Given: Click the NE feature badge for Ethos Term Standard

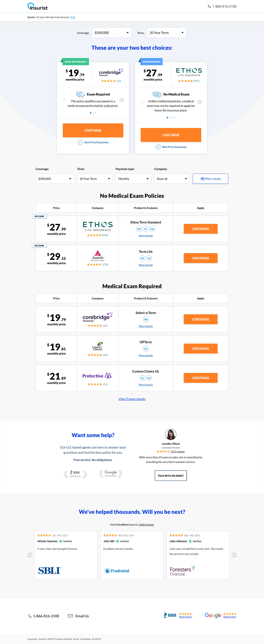Looking at the screenshot, I should [x=139, y=229].
